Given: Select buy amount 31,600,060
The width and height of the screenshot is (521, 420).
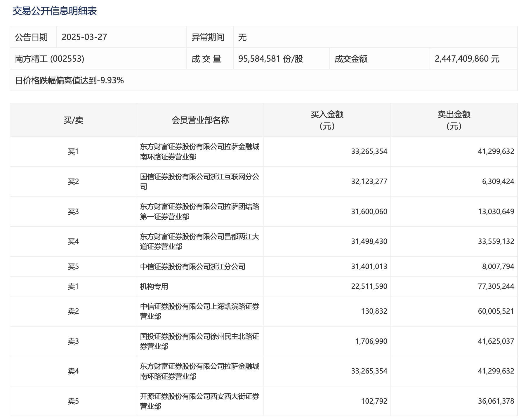Looking at the screenshot, I should pos(369,211).
